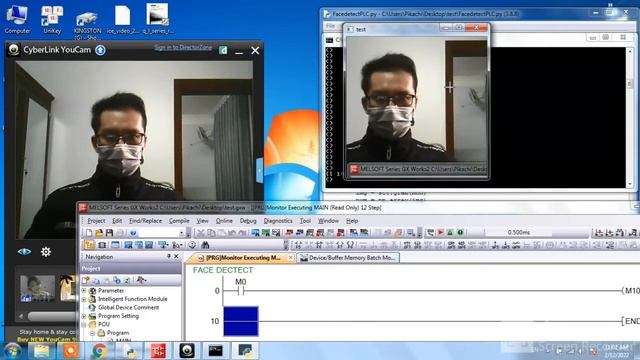The width and height of the screenshot is (640, 360).
Task: Open YouCam settings gear
Action: (46, 252)
